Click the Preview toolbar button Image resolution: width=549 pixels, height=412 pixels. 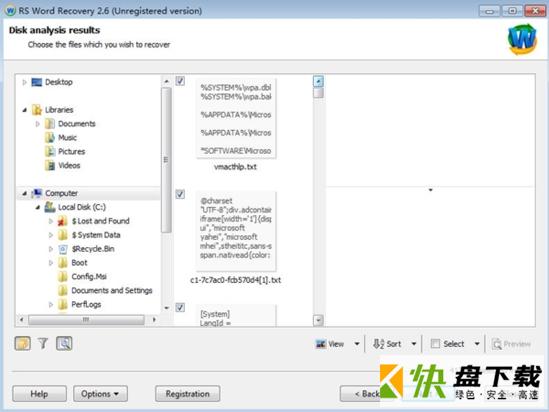511,344
